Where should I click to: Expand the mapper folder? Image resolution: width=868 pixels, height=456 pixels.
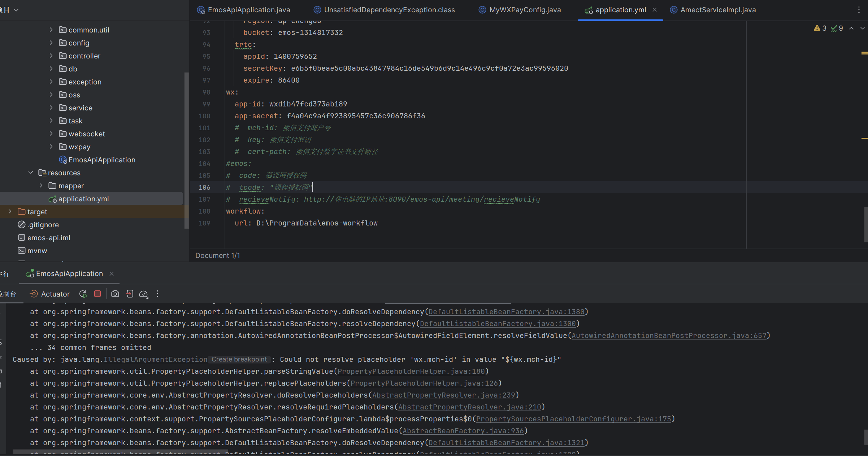pyautogui.click(x=41, y=185)
